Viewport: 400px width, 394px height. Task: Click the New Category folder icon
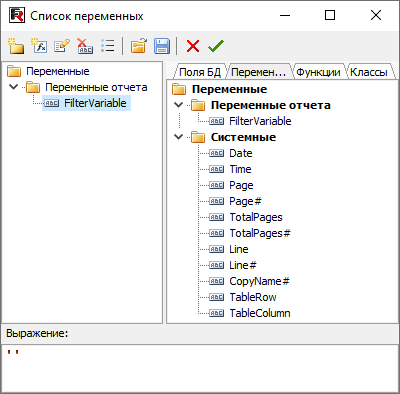tap(16, 46)
